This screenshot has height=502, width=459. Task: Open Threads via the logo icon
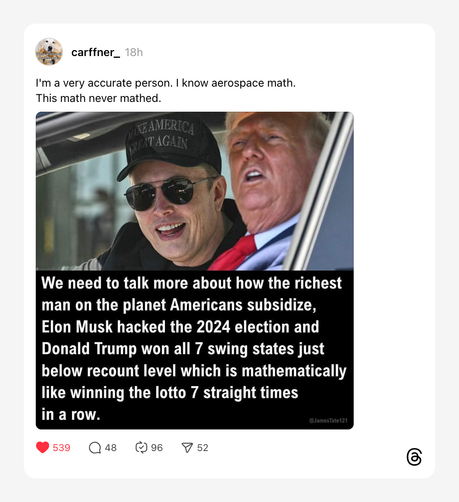click(x=414, y=457)
